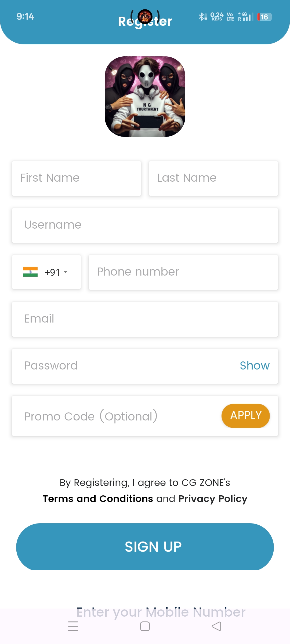Show the password text
This screenshot has width=290, height=644.
coord(255,366)
